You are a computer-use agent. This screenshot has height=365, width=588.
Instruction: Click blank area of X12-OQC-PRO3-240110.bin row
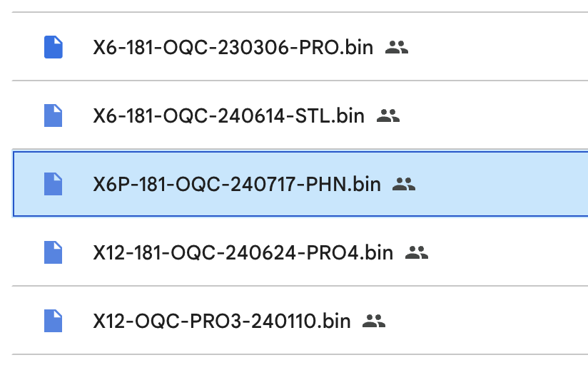[487, 321]
